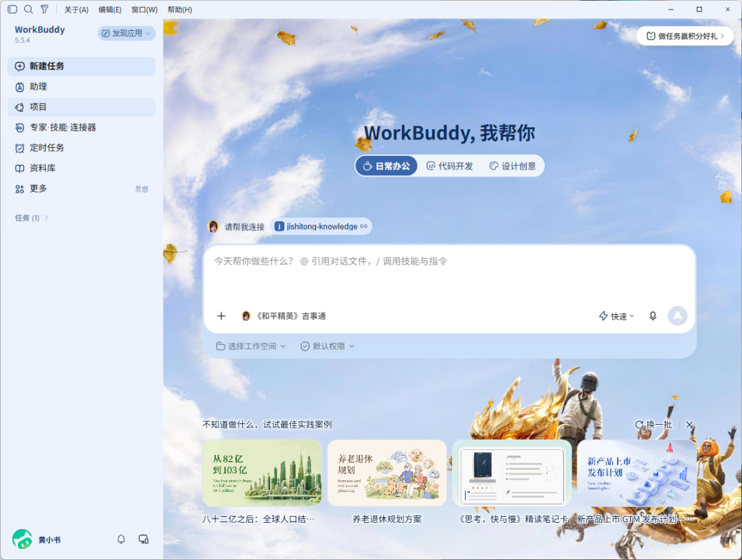Click the 黄小书 username

tap(49, 539)
